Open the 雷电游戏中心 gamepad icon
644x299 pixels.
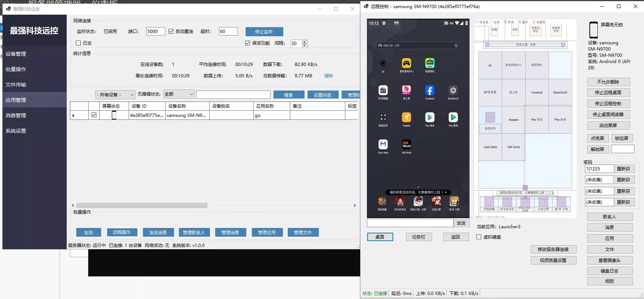click(x=406, y=63)
